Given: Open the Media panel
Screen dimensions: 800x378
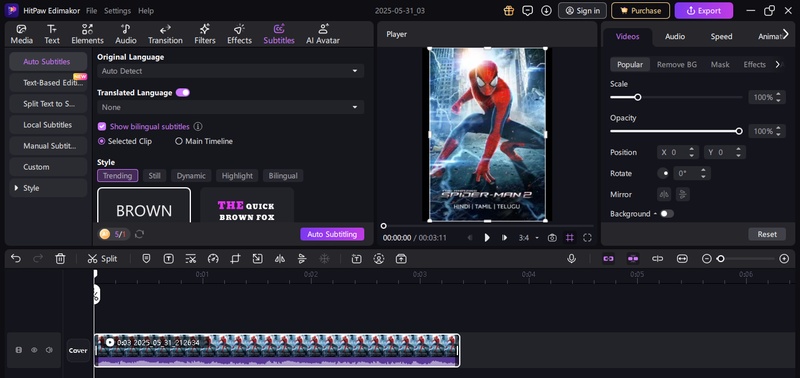Looking at the screenshot, I should (21, 34).
